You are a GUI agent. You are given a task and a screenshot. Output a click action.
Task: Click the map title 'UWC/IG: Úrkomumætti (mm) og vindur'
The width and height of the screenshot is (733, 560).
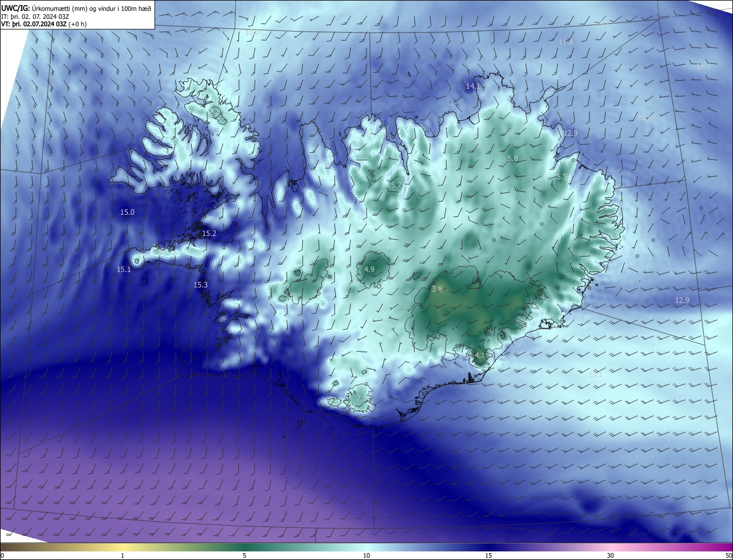click(x=76, y=8)
